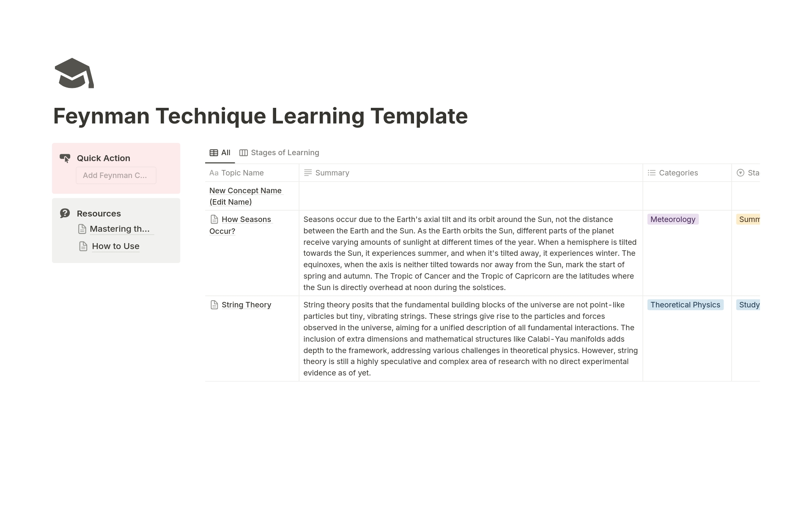The image size is (812, 507).
Task: Click New Concept Name input field
Action: coord(245,196)
